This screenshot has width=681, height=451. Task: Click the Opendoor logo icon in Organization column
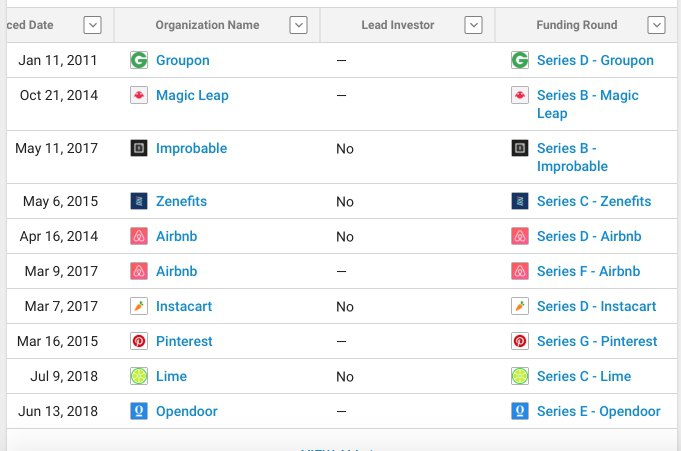(x=139, y=411)
